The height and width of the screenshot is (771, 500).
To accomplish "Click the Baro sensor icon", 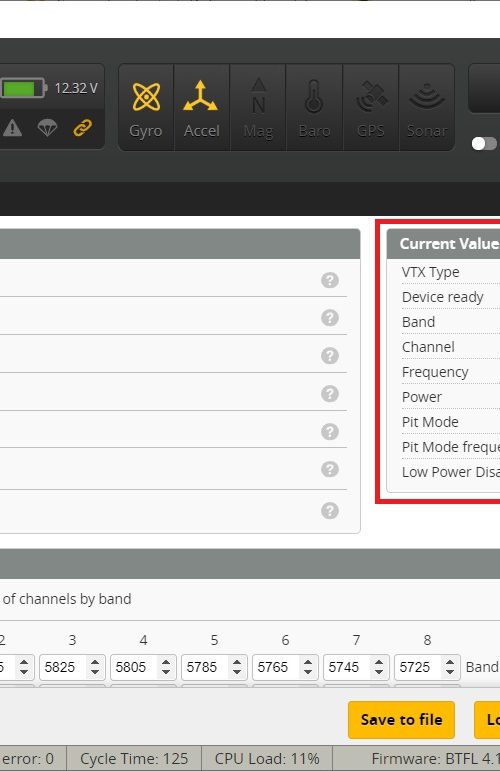I will pos(314,108).
